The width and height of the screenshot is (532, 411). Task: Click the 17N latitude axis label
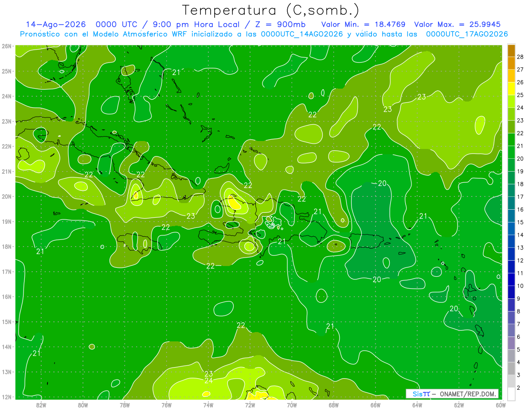point(7,272)
